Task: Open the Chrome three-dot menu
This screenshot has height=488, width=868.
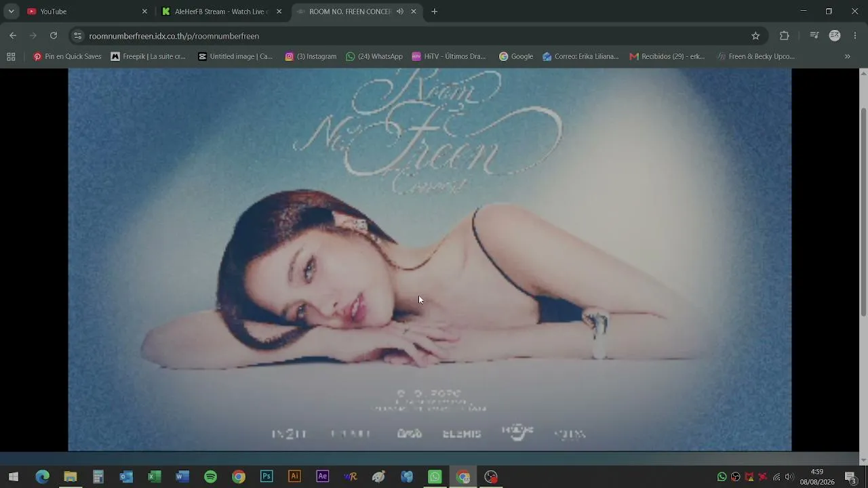Action: click(855, 36)
